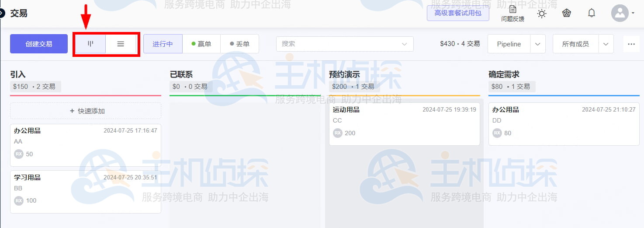644x228 pixels.
Task: Open the notifications bell
Action: (592, 13)
